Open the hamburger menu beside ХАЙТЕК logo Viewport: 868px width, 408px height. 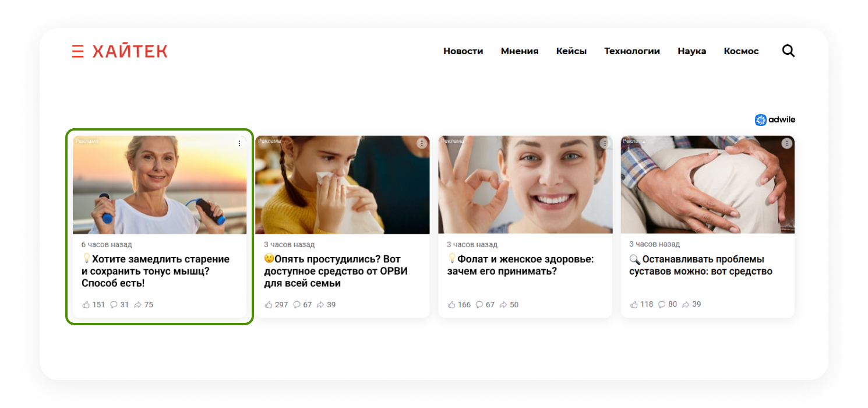pyautogui.click(x=77, y=51)
